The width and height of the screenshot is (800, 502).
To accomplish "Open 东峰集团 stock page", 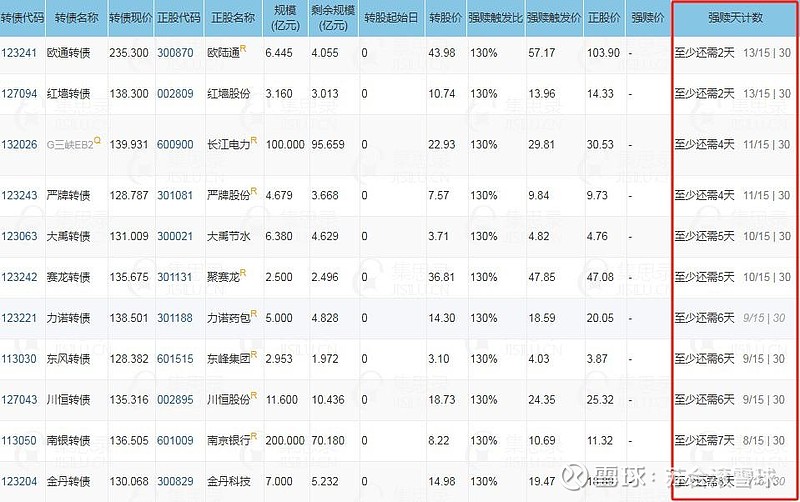I will pos(229,359).
